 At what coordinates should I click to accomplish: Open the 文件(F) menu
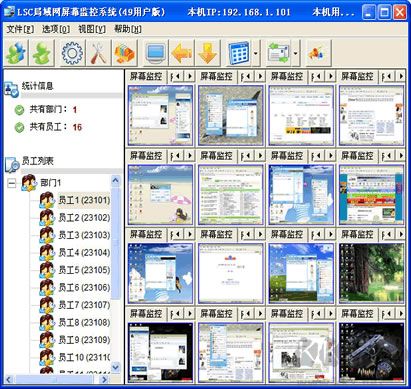[x=20, y=29]
